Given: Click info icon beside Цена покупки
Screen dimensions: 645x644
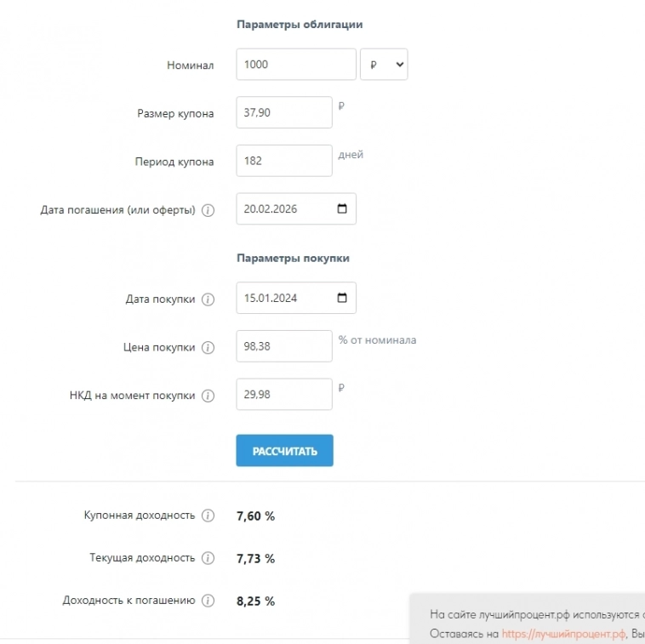Looking at the screenshot, I should click(208, 348).
